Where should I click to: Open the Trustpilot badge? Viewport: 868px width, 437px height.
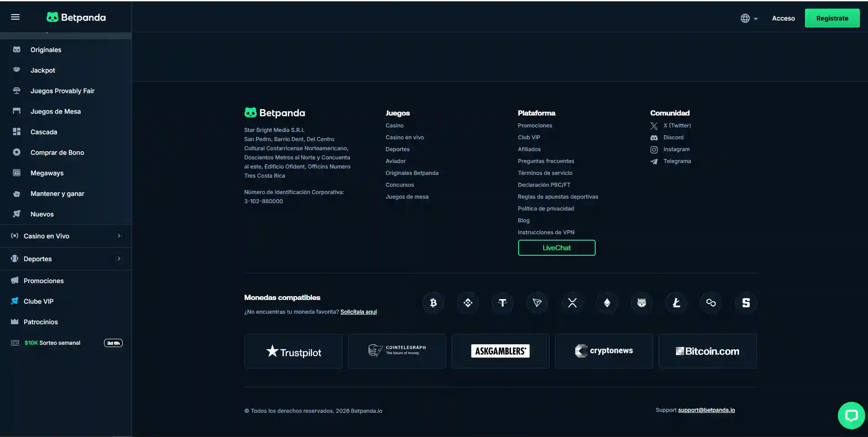[x=293, y=351]
